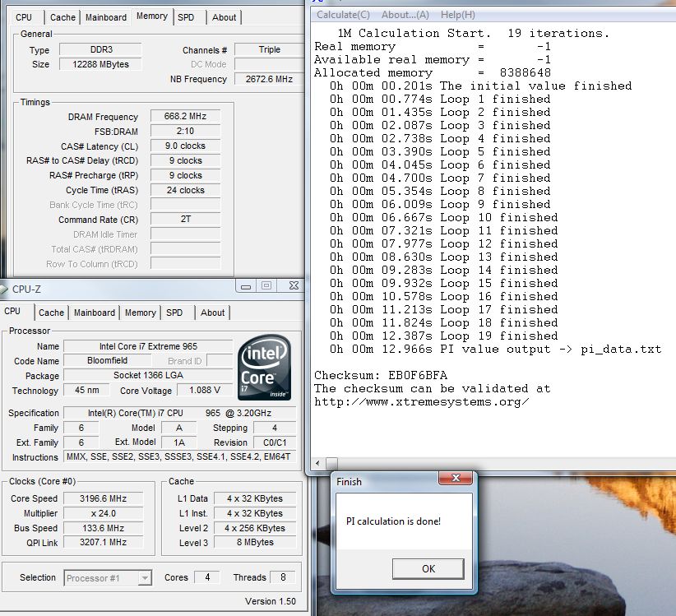Click the Multiplier x 24.0 value
The width and height of the screenshot is (676, 616).
pyautogui.click(x=103, y=513)
